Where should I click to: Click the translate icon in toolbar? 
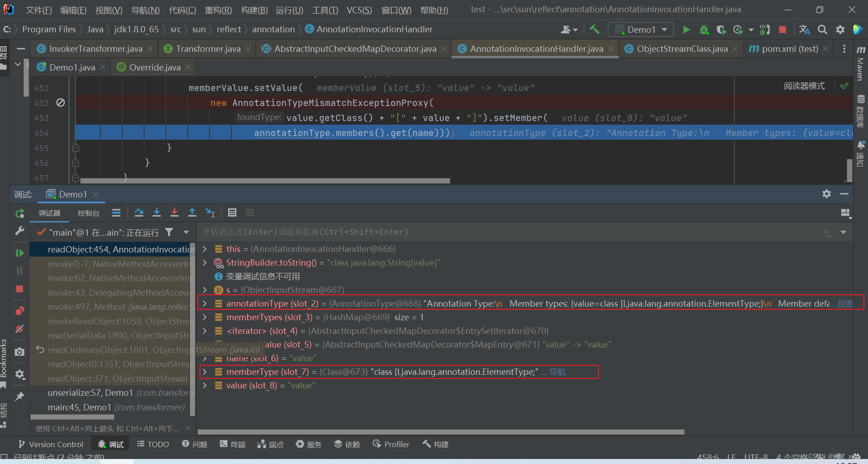[804, 30]
